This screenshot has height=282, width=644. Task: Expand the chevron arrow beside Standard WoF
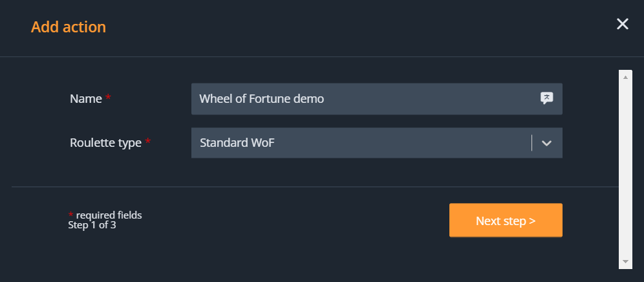pyautogui.click(x=547, y=143)
